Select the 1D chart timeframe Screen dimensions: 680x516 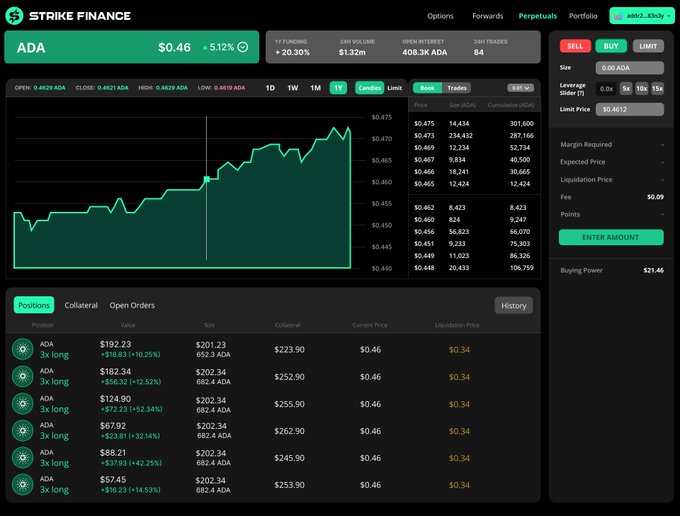(270, 88)
